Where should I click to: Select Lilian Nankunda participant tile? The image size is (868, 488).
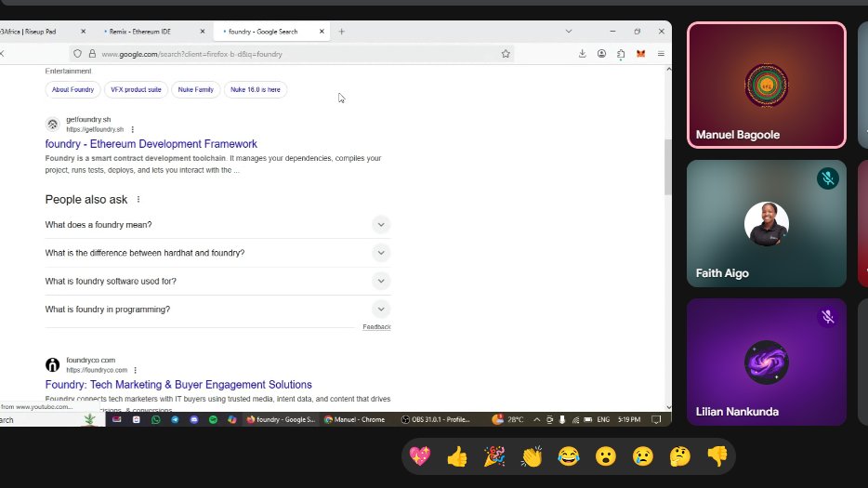click(x=767, y=363)
